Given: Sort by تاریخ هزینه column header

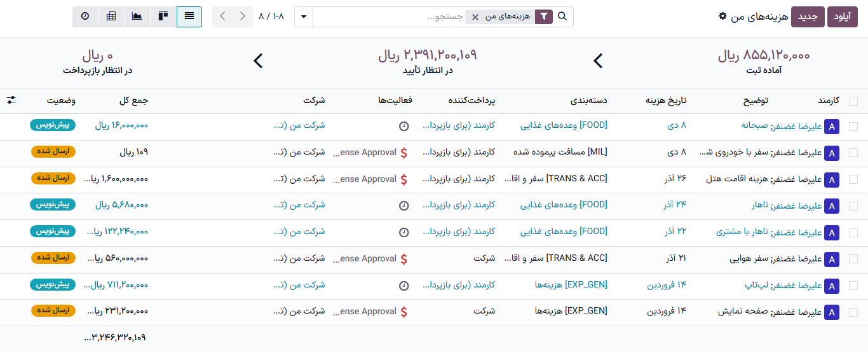Looking at the screenshot, I should coord(667,100).
